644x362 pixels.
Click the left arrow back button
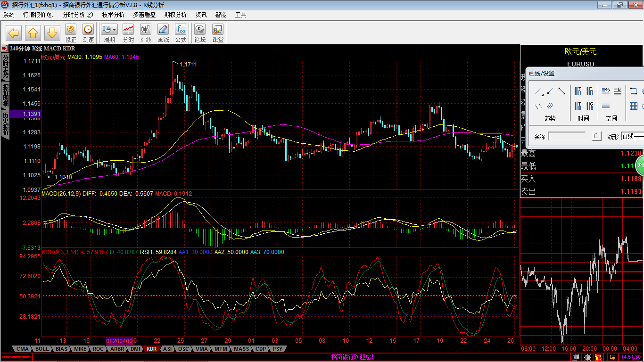point(14,33)
